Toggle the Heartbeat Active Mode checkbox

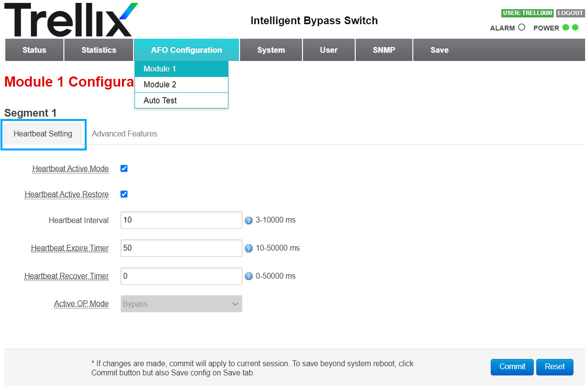coord(124,169)
